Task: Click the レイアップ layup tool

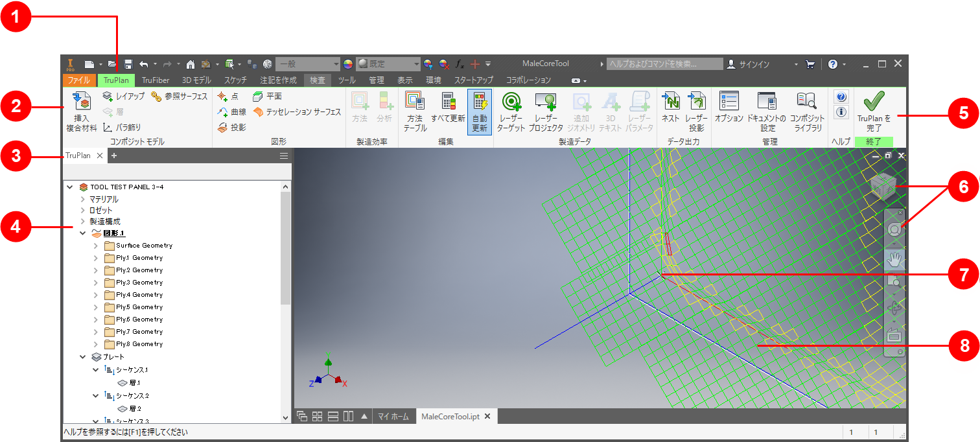Action: tap(124, 96)
